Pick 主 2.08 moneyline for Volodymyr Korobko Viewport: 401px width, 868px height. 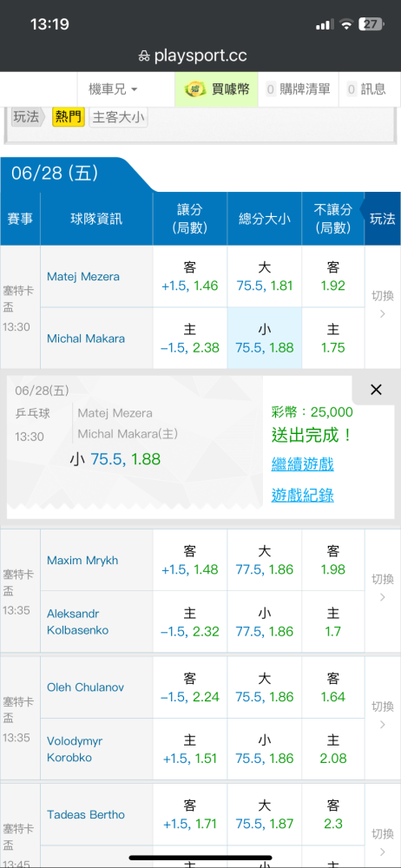point(333,749)
